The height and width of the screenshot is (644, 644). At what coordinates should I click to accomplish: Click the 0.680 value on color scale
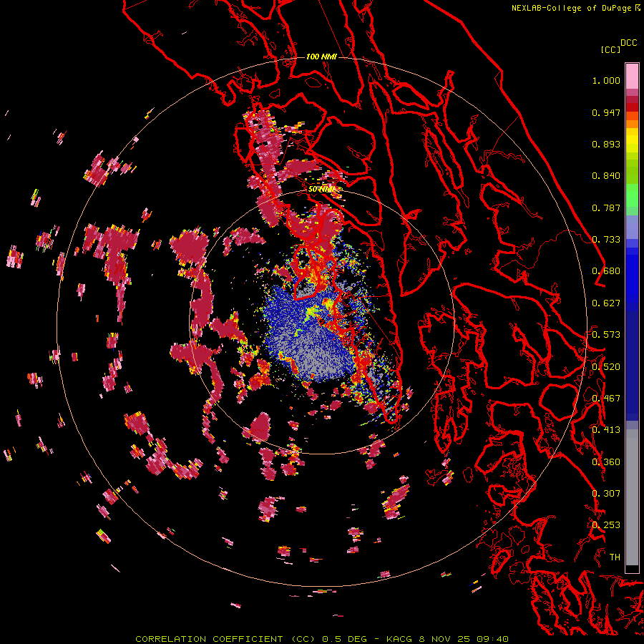click(606, 271)
